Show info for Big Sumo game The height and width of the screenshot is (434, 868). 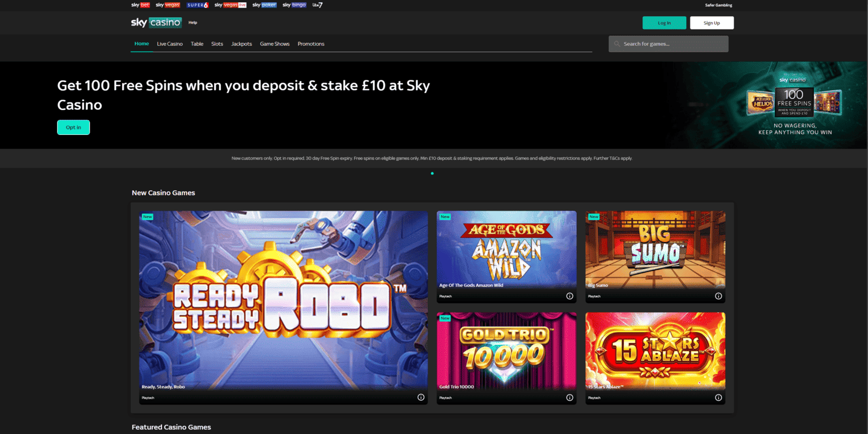(x=718, y=296)
